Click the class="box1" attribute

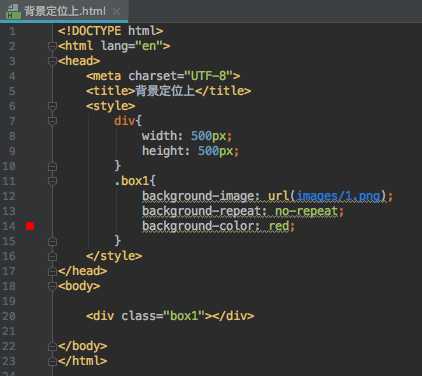click(x=163, y=316)
